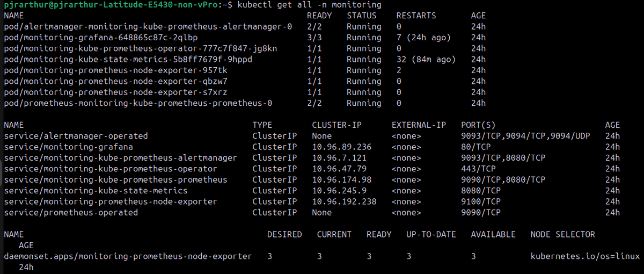Click the 7 (24h ago) restarts value
The image size is (644, 274).
point(424,38)
